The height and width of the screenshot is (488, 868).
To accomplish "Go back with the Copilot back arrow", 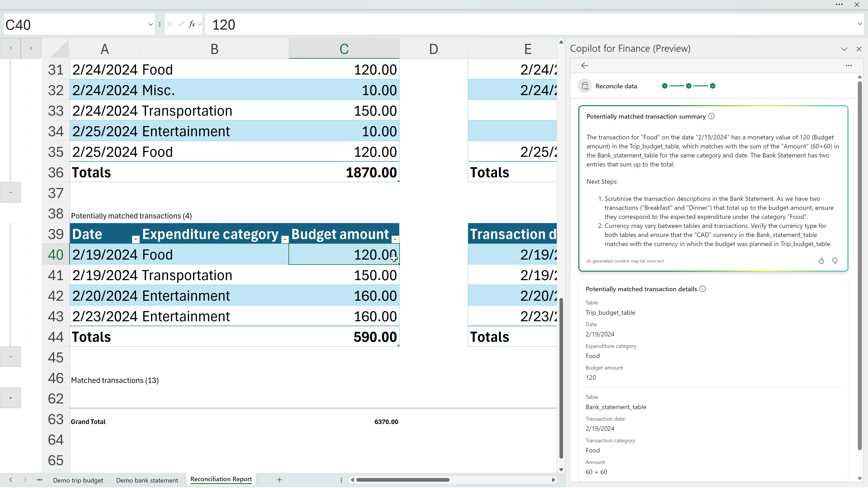I will coord(585,66).
